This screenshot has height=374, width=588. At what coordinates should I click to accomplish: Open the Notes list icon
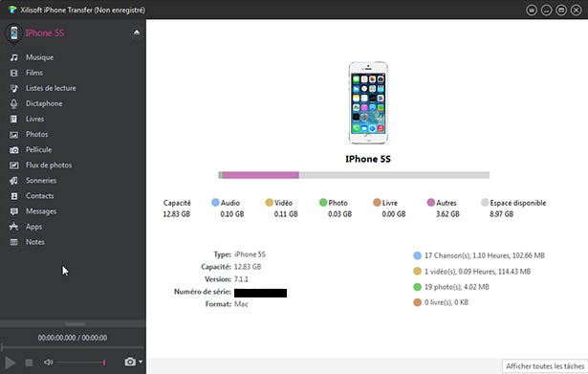tap(14, 242)
